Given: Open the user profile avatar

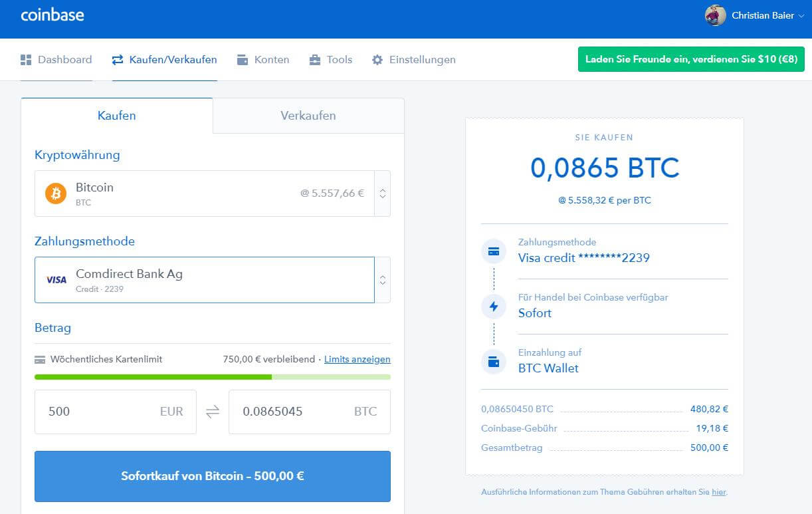Looking at the screenshot, I should pyautogui.click(x=715, y=15).
